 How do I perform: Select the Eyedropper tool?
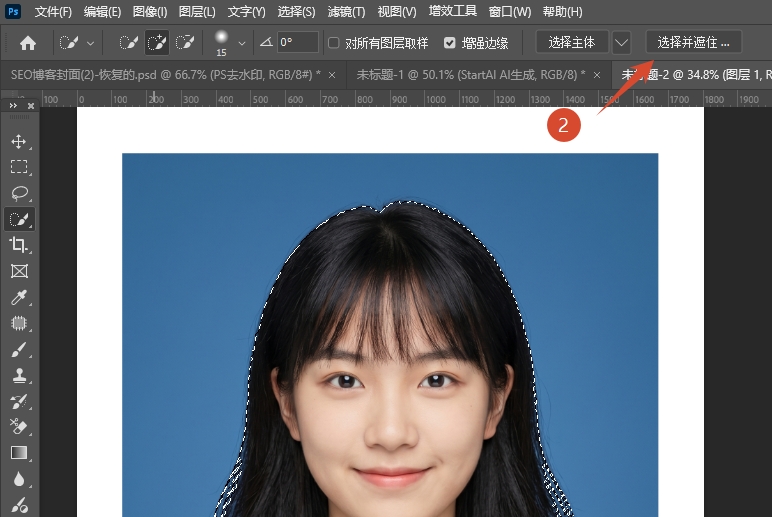tap(19, 297)
